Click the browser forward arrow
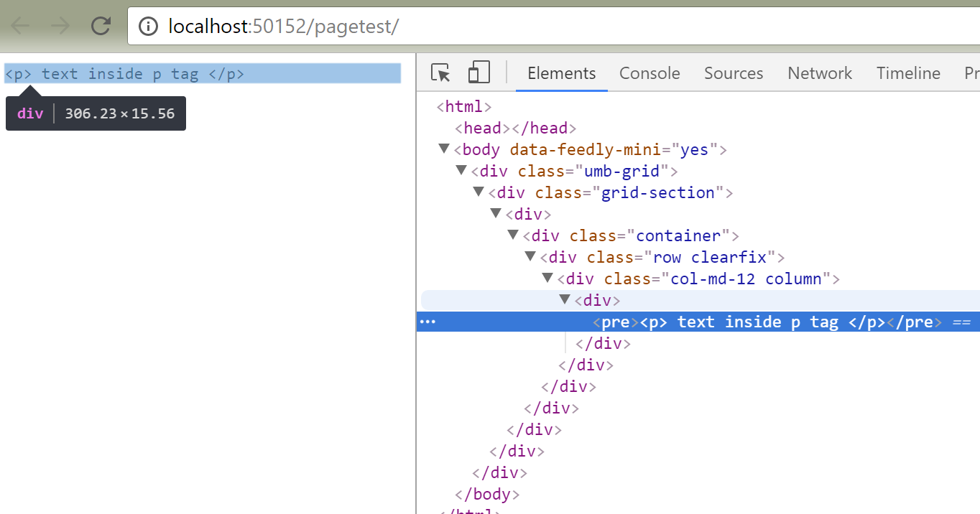980x514 pixels. coord(60,27)
